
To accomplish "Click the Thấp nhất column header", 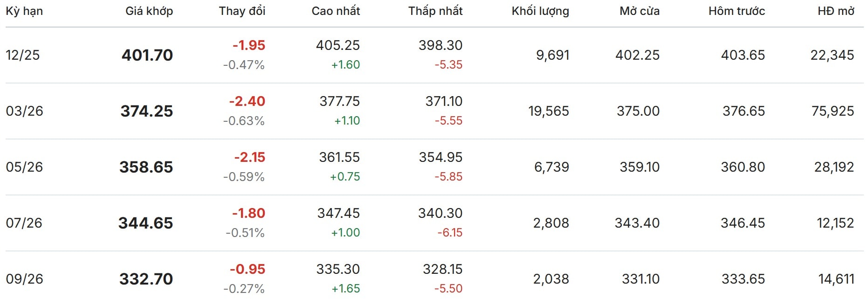I will click(x=435, y=11).
